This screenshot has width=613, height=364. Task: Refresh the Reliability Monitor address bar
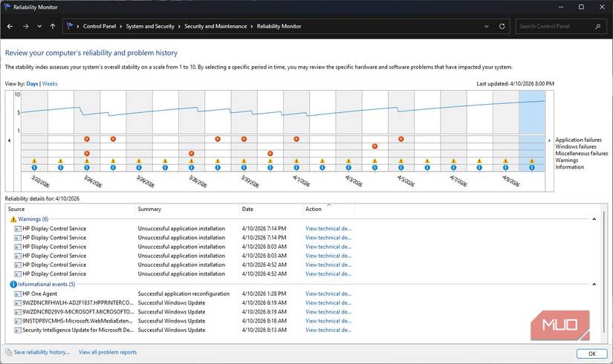click(x=502, y=26)
